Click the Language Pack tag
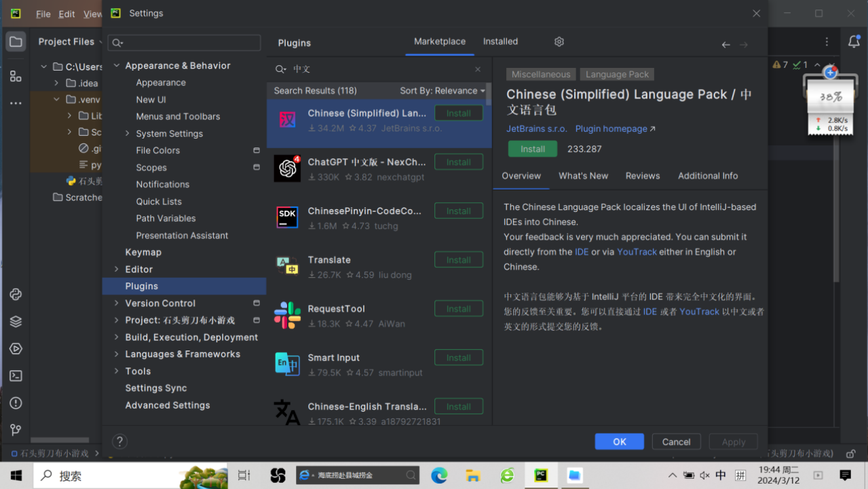Image resolution: width=868 pixels, height=489 pixels. pyautogui.click(x=618, y=75)
